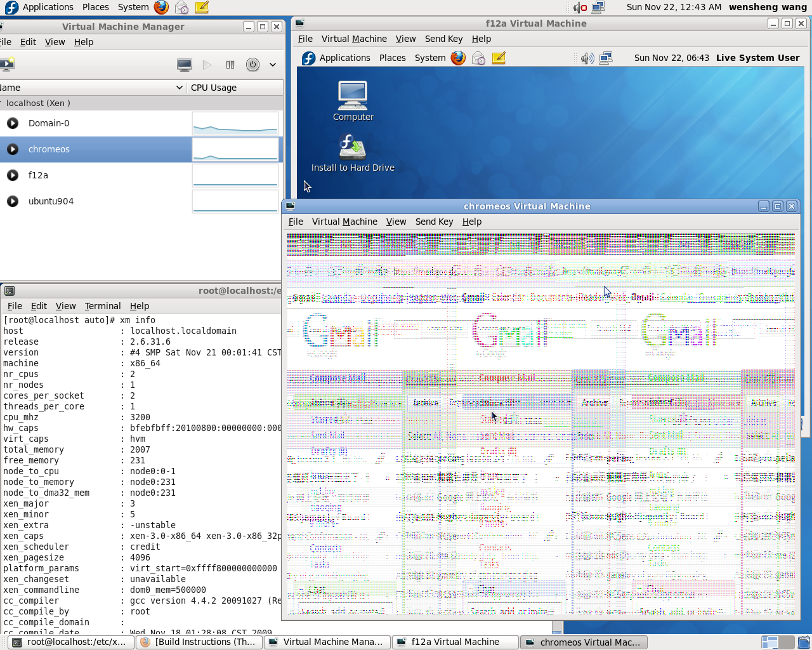This screenshot has width=812, height=650.
Task: Open Help menu in Virtual Machine Manager
Action: [84, 42]
